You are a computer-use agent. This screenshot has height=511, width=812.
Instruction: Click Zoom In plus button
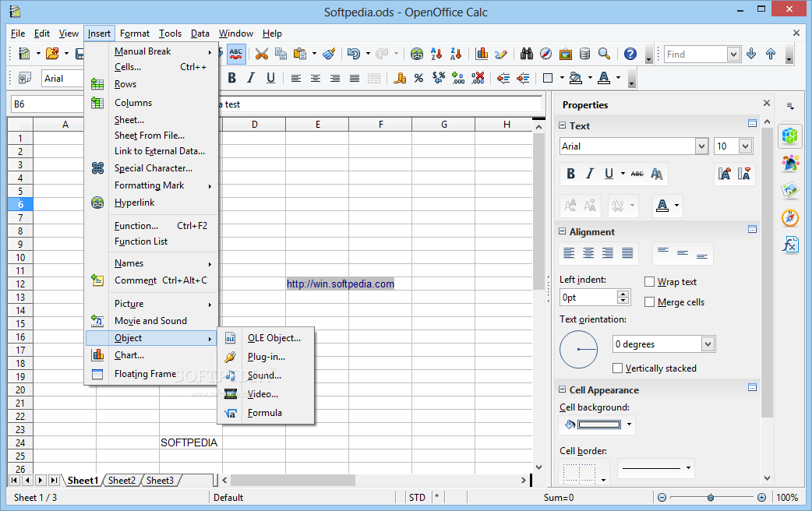coord(761,498)
